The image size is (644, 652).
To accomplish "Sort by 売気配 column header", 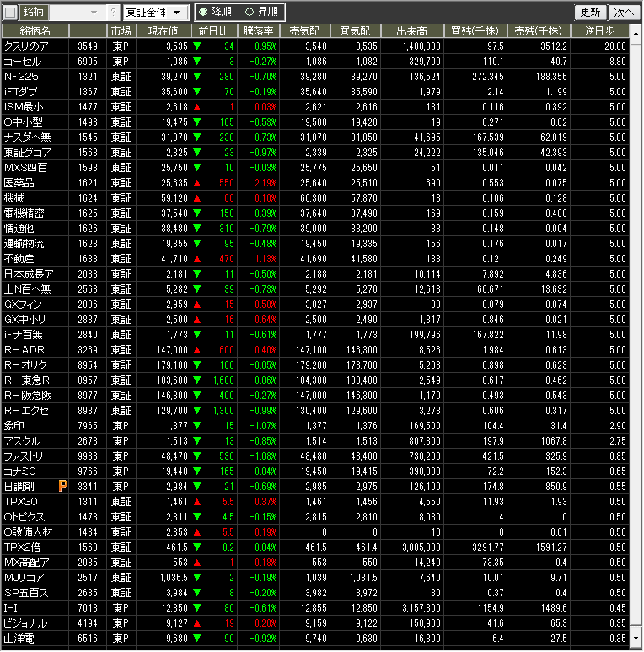I will [304, 30].
